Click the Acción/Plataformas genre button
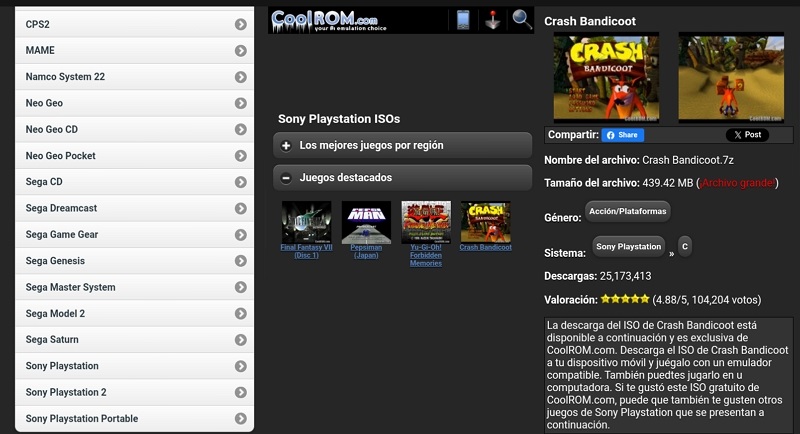This screenshot has height=434, width=800. click(628, 211)
